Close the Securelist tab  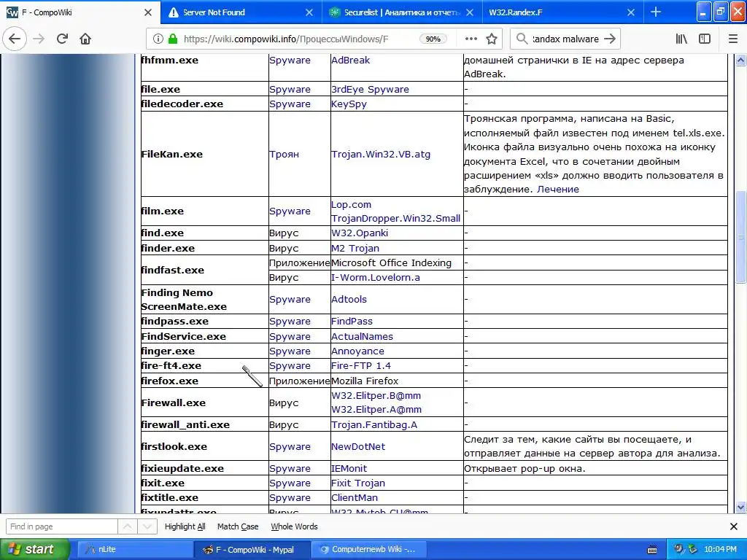470,12
